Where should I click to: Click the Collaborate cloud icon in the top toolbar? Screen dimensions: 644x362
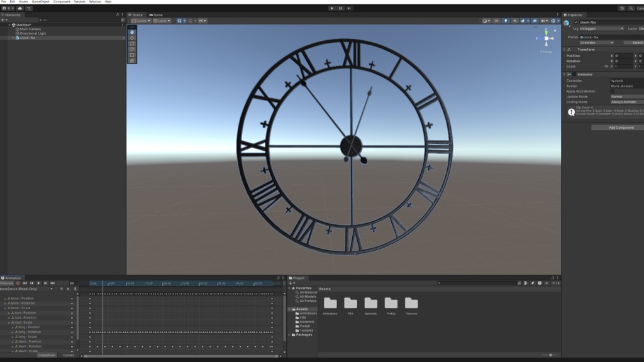coord(20,8)
